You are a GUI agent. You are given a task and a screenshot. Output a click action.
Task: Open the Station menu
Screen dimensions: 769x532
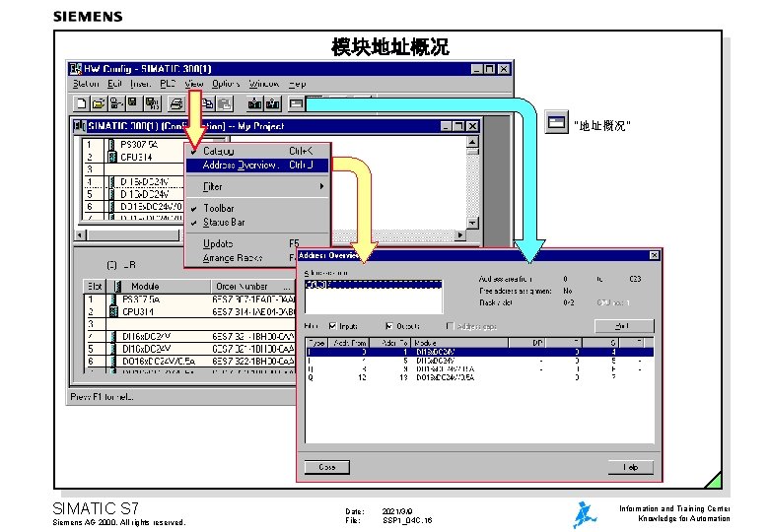(x=87, y=84)
